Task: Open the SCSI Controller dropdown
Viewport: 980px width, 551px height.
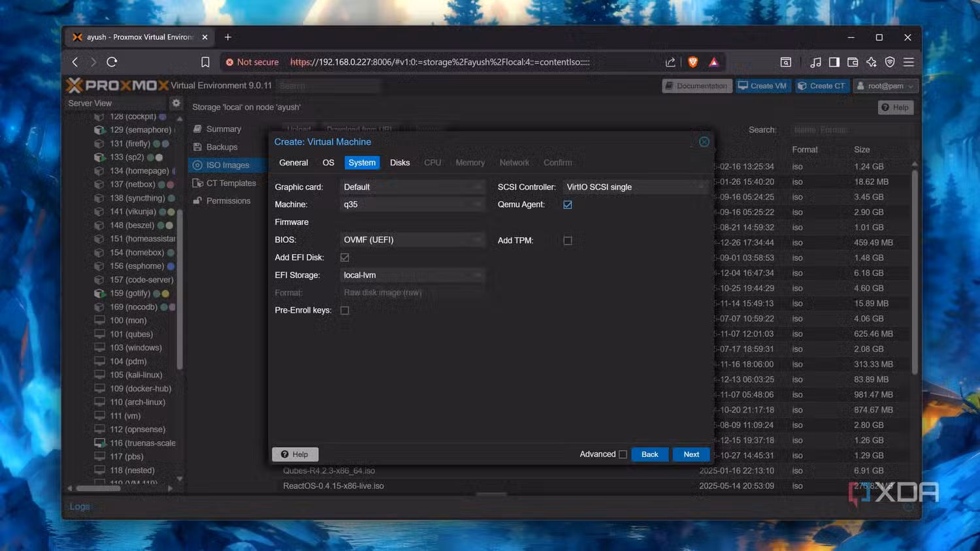Action: pyautogui.click(x=636, y=187)
